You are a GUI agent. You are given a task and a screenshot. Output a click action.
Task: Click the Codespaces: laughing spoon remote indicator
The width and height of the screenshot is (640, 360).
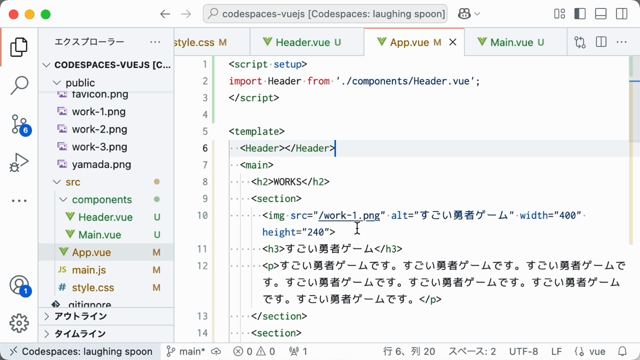pos(81,351)
